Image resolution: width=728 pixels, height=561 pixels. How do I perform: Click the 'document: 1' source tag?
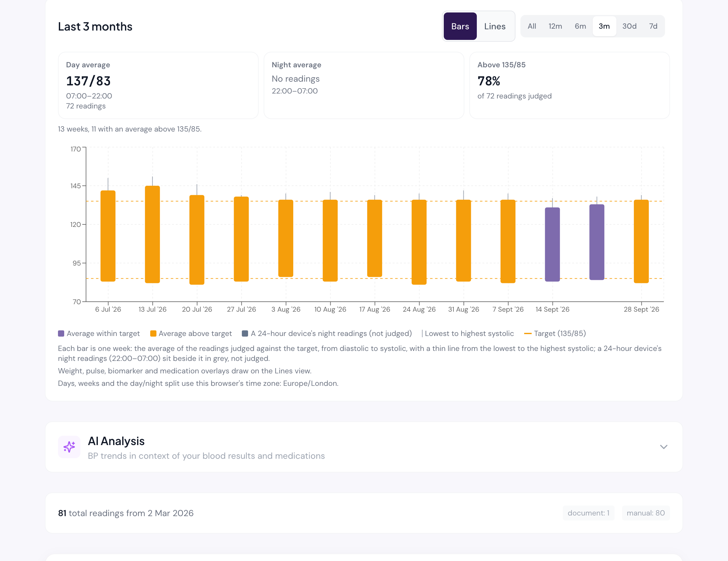pos(588,513)
